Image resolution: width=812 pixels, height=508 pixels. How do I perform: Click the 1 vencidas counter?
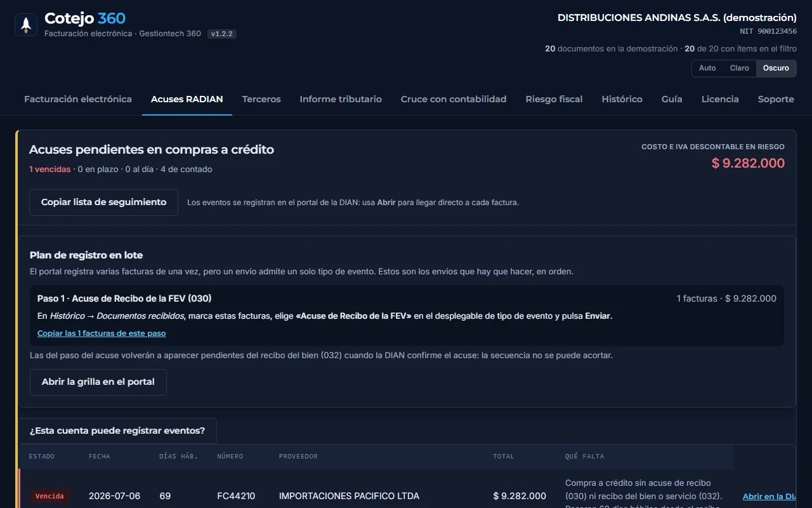[x=49, y=170]
